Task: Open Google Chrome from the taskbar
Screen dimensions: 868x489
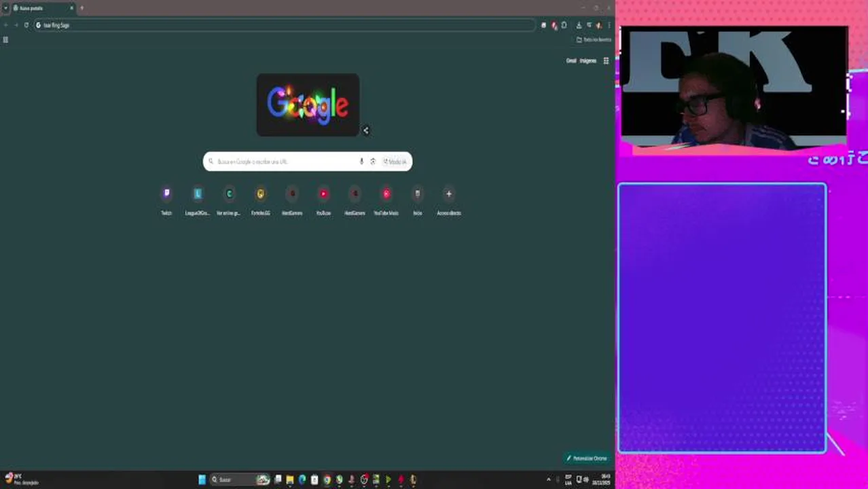Action: (x=327, y=479)
